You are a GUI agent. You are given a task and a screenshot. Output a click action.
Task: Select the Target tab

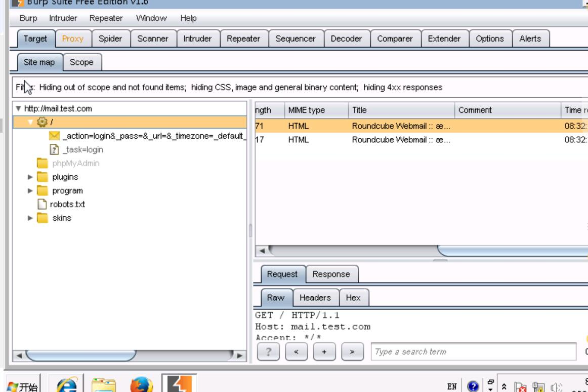(x=35, y=38)
